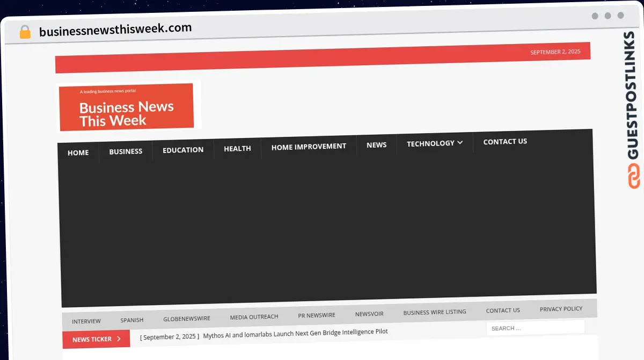Click the News Ticker chevron arrow
Screen dimensions: 644x360
(x=119, y=339)
